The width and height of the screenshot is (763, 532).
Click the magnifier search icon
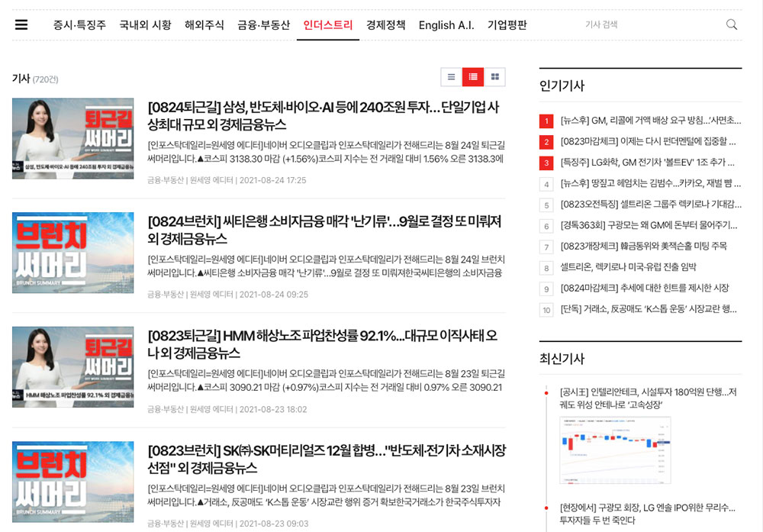click(732, 24)
